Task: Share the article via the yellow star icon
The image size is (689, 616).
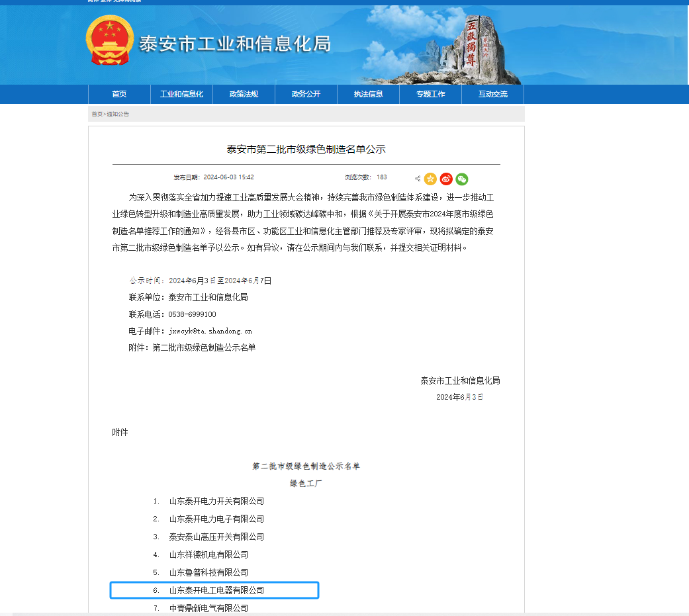Action: click(x=431, y=179)
